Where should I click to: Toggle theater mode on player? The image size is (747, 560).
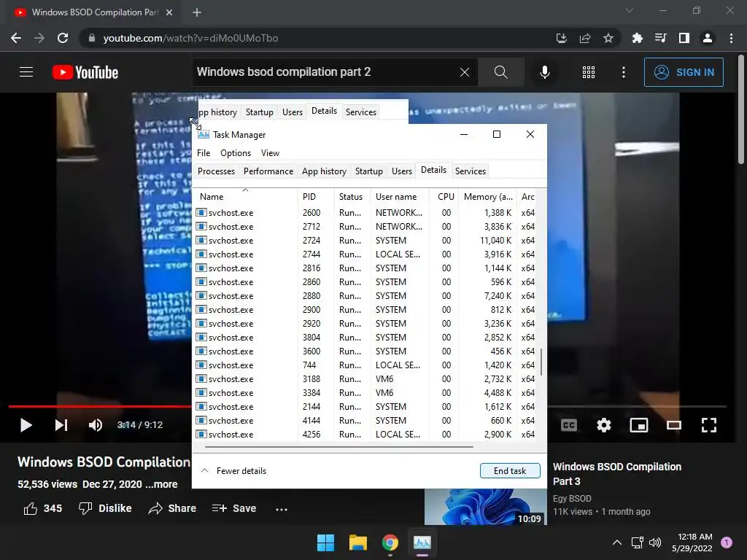pos(673,425)
